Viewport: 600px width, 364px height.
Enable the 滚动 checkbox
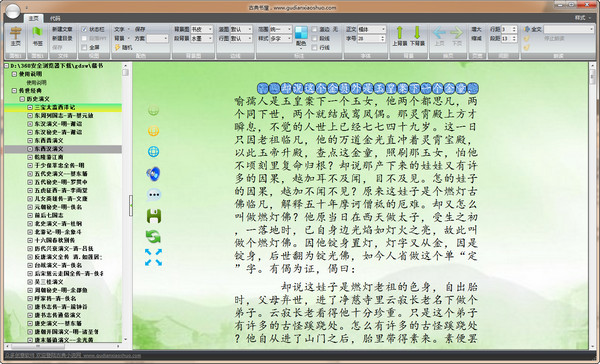315,29
